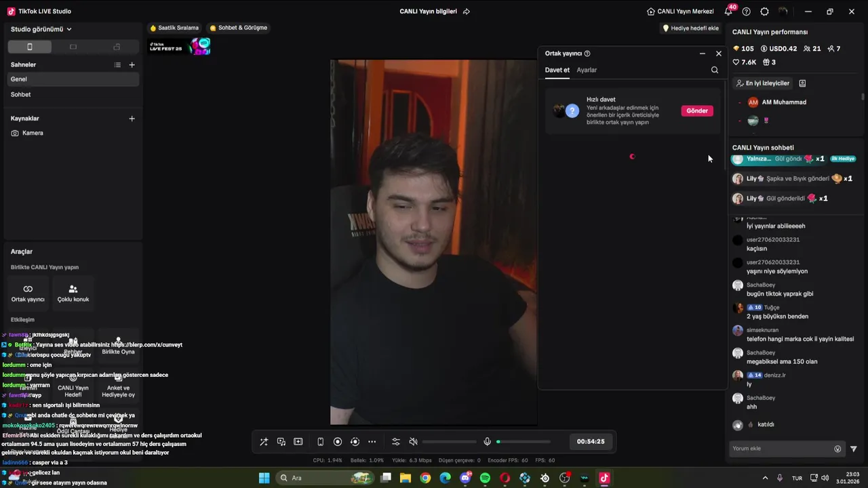This screenshot has width=868, height=488.
Task: Minimize the Ortak yayıncı panel
Action: coord(702,54)
